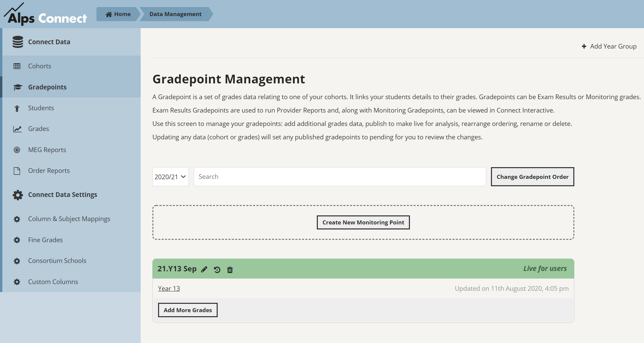This screenshot has height=343, width=644.
Task: Rename 21.Y13 Sep using the pencil icon
Action: (x=204, y=269)
